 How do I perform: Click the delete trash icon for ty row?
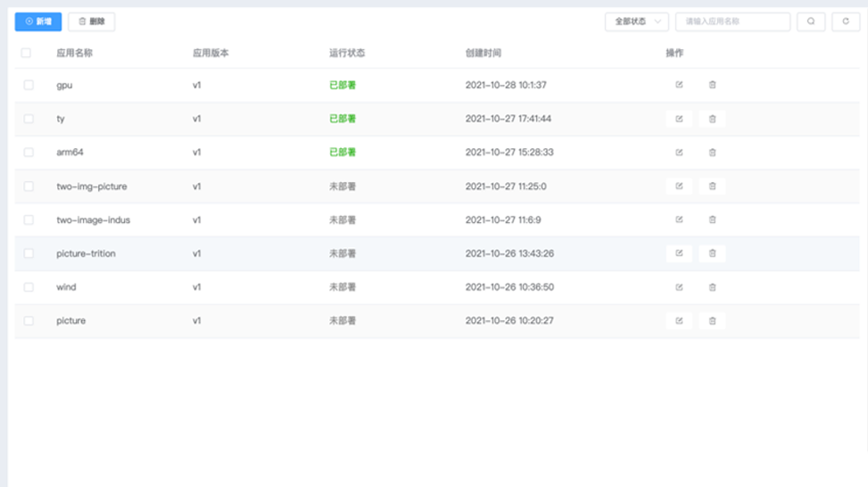(712, 119)
